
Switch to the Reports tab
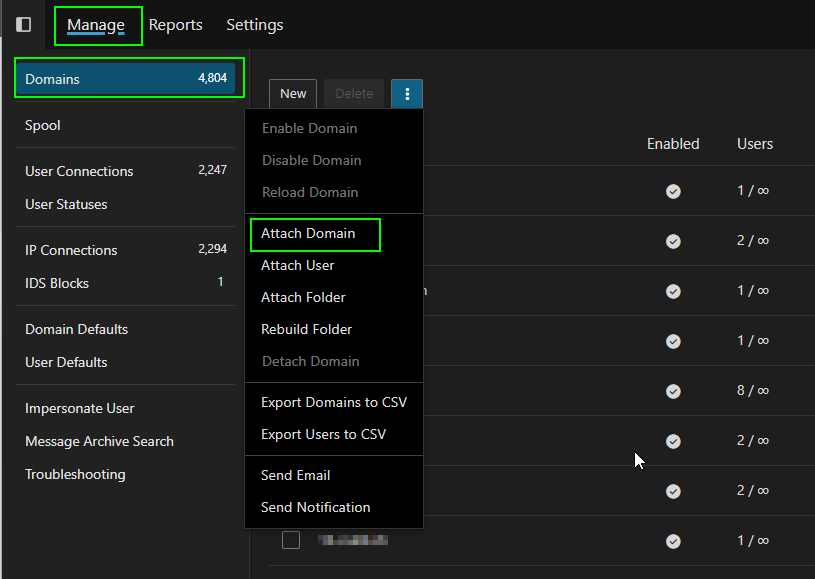(x=175, y=25)
